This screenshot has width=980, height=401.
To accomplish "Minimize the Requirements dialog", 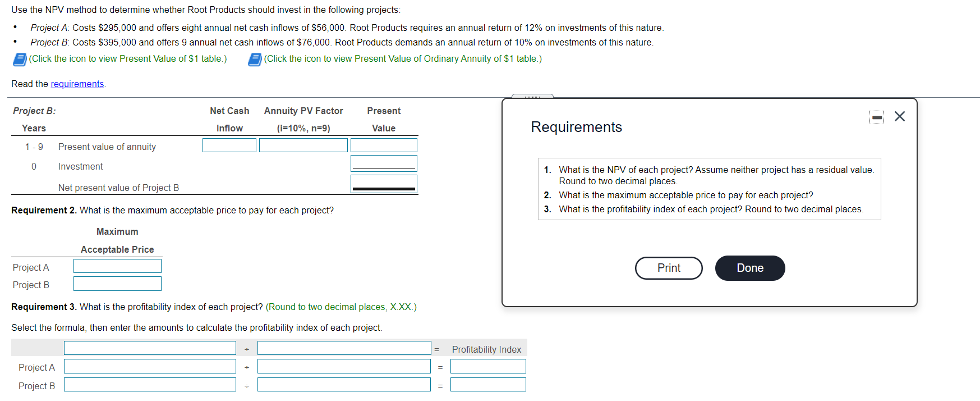I will (x=876, y=117).
